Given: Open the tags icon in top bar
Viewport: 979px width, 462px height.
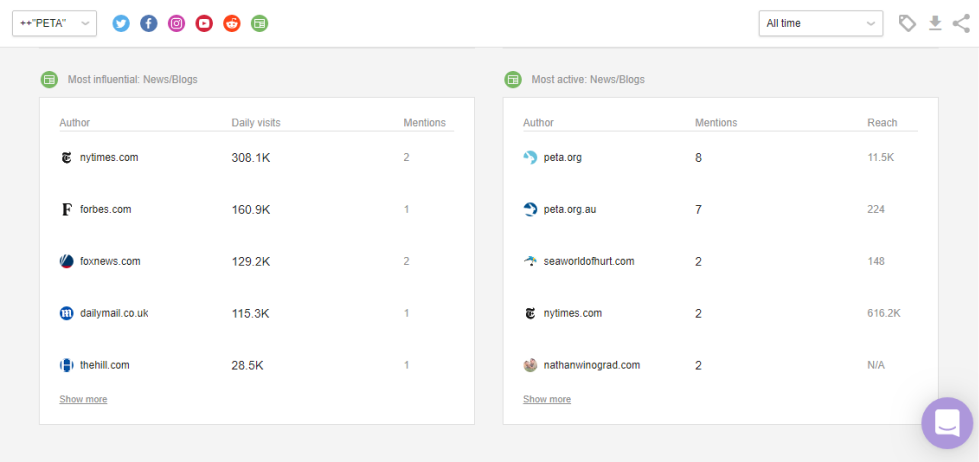Looking at the screenshot, I should 907,23.
